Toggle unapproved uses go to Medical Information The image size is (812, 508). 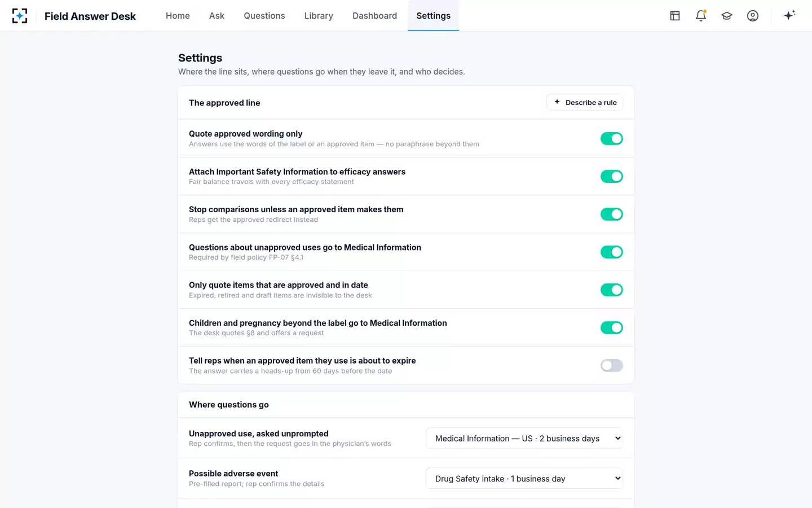pyautogui.click(x=612, y=252)
